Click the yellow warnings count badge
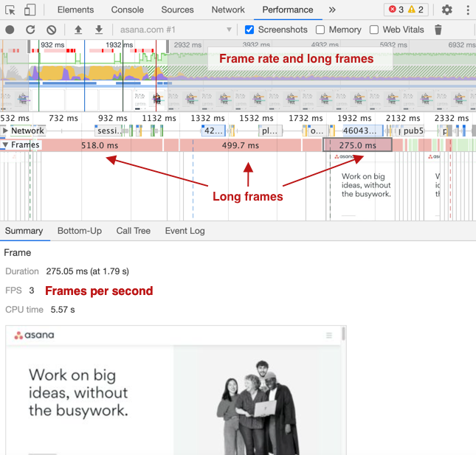 pyautogui.click(x=415, y=10)
